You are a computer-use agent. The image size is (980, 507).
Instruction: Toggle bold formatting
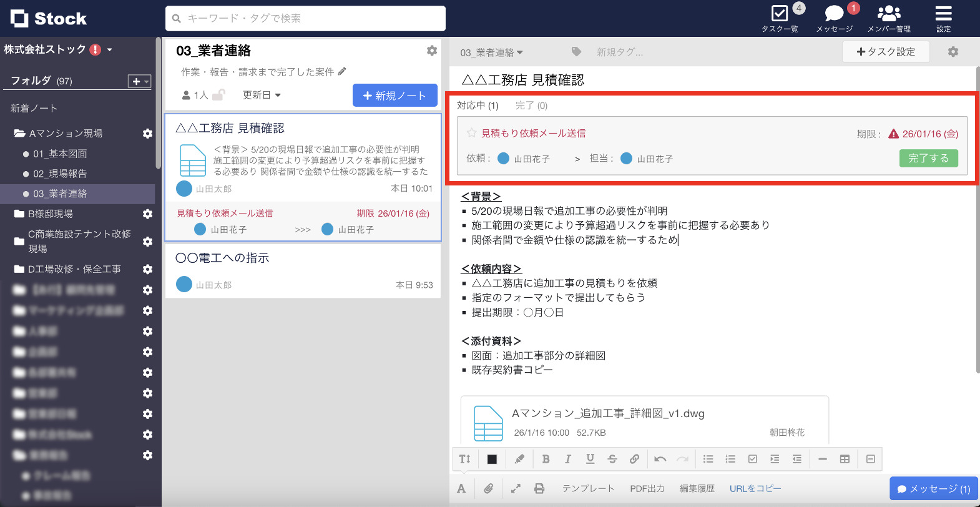click(x=546, y=459)
